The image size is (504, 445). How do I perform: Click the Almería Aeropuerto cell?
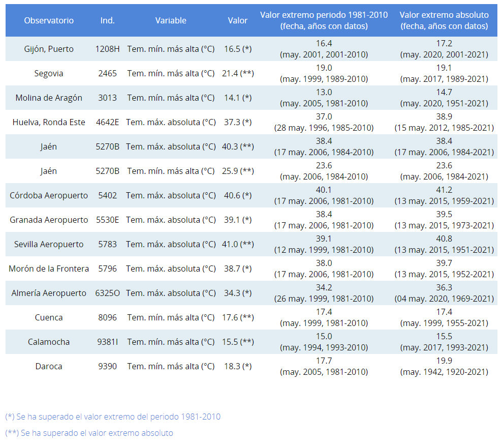click(x=49, y=293)
